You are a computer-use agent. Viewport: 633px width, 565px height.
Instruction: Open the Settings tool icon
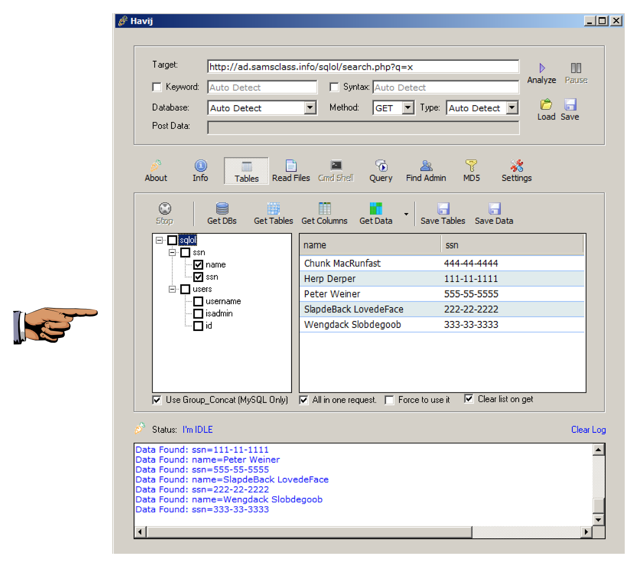coord(516,166)
